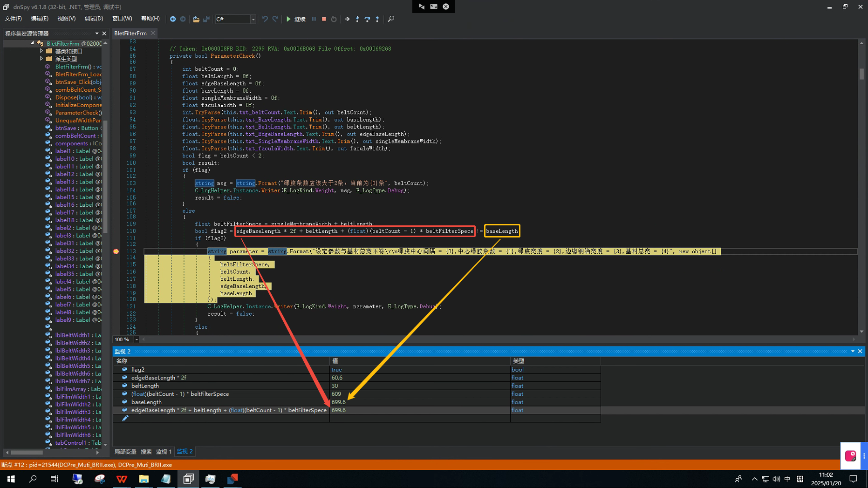Open the 调试(D) menu
This screenshot has height=488, width=868.
pos(94,19)
